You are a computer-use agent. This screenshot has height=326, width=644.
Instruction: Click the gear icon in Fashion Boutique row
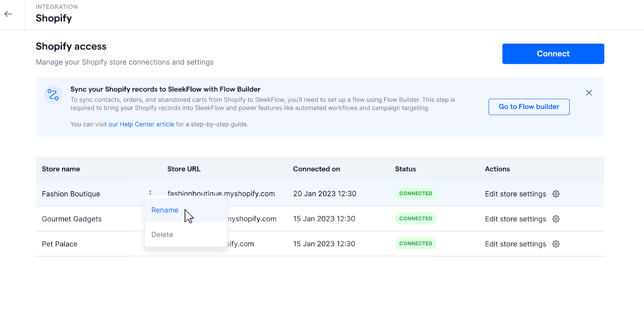click(x=556, y=194)
